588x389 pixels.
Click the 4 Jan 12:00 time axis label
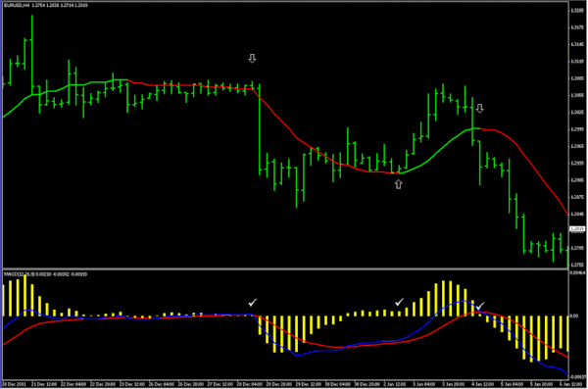coord(482,384)
